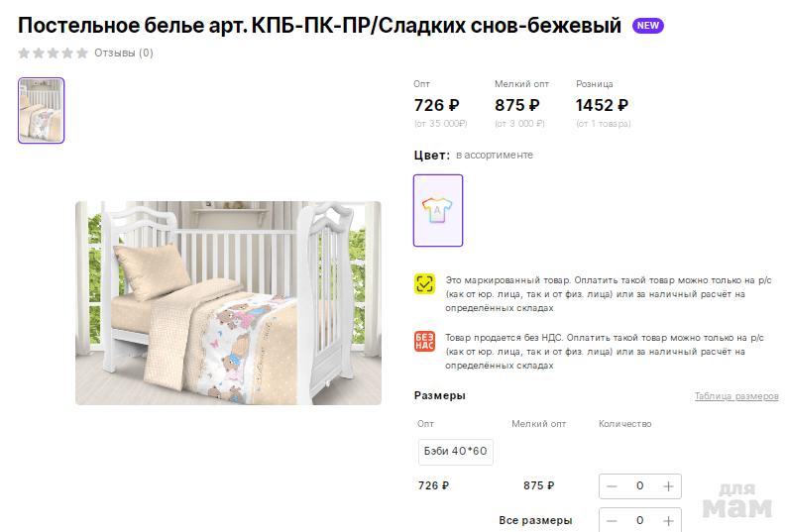This screenshot has height=532, width=787.
Task: Click the Бэби 40*60 quantity field
Action: 639,486
